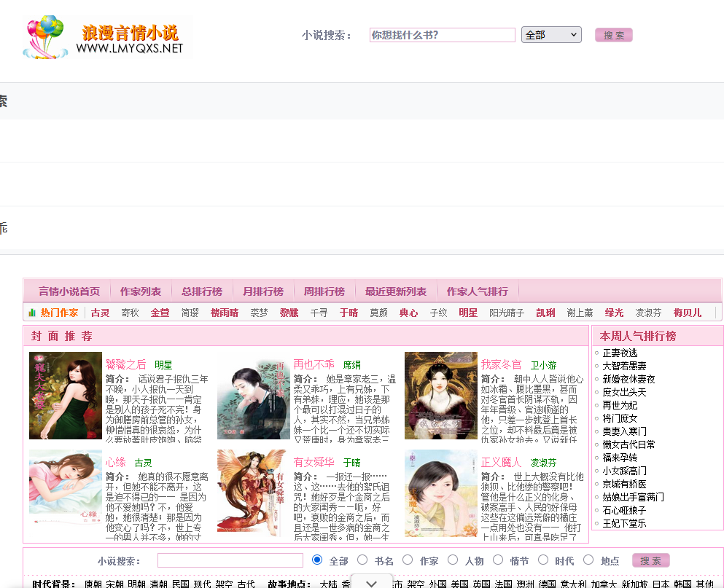The width and height of the screenshot is (724, 588).
Task: Open the 全部 category dropdown near top search
Action: tap(551, 34)
